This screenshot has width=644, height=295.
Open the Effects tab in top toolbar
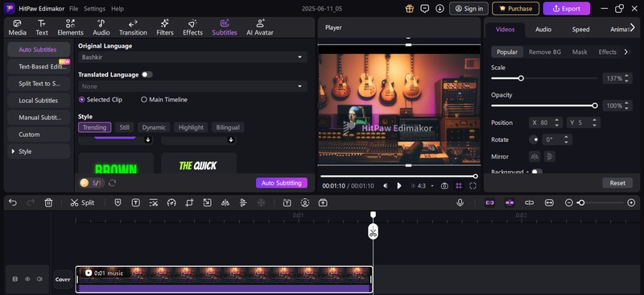(192, 27)
